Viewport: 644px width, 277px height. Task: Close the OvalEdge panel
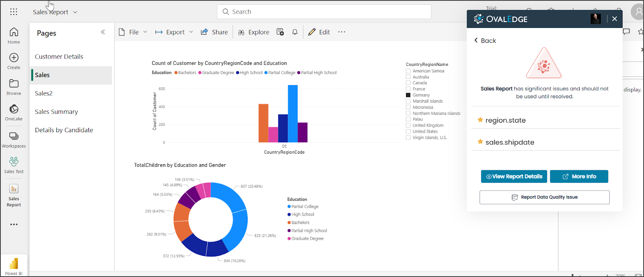click(x=615, y=19)
